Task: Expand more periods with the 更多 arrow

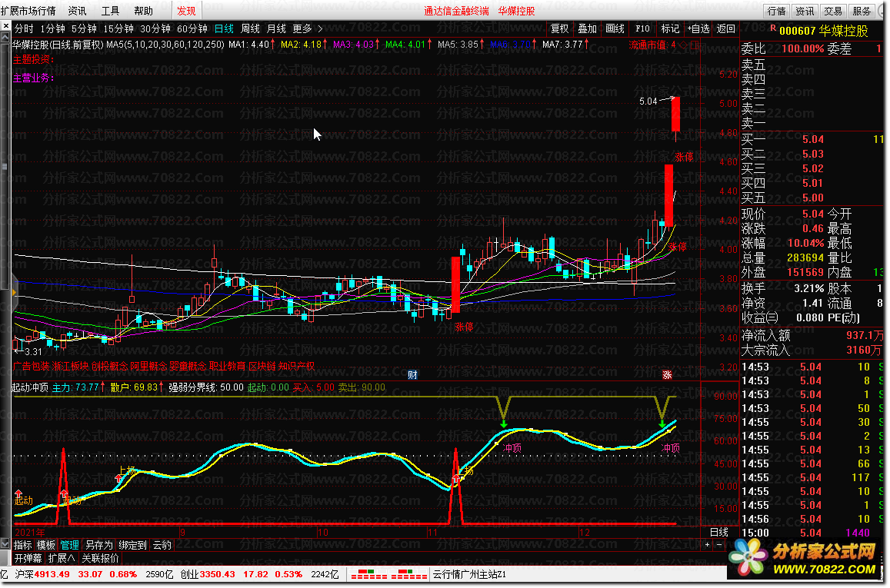Action: coord(320,28)
